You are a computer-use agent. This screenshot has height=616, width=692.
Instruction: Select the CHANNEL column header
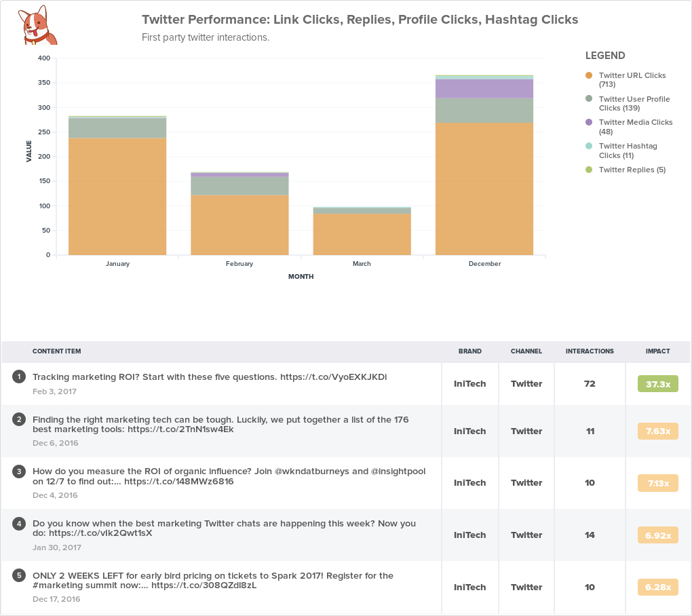tap(526, 351)
